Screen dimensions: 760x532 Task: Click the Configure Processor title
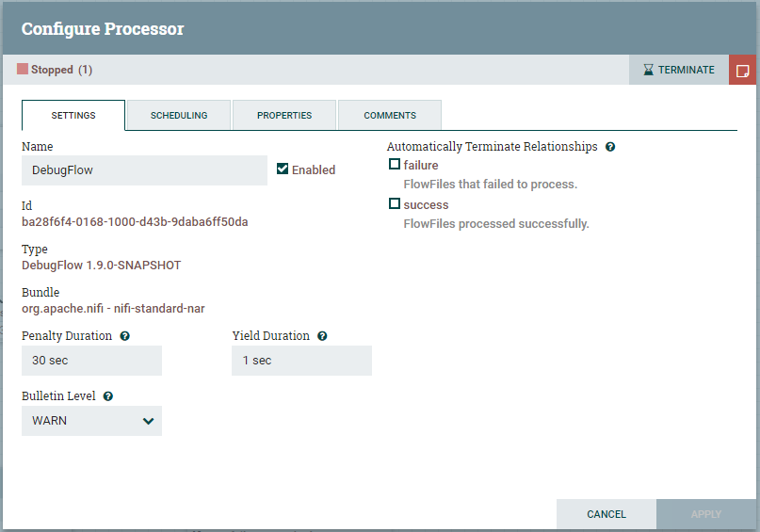[x=103, y=29]
